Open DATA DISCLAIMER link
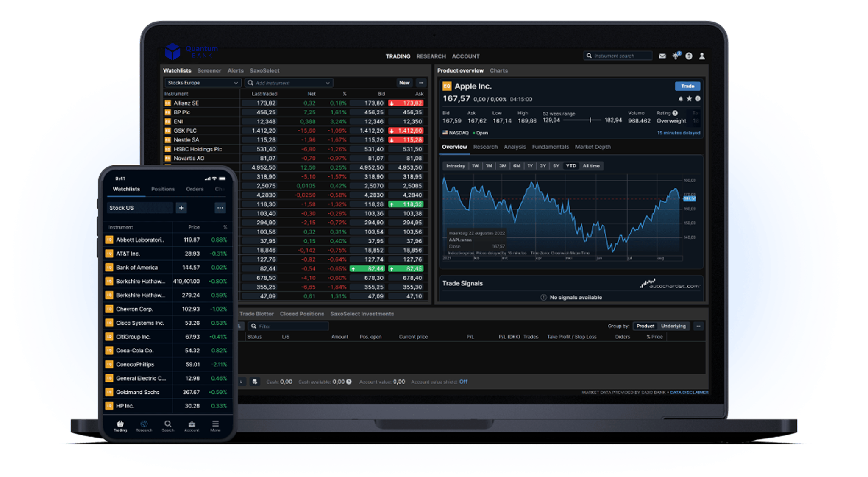The image size is (868, 477). point(689,392)
